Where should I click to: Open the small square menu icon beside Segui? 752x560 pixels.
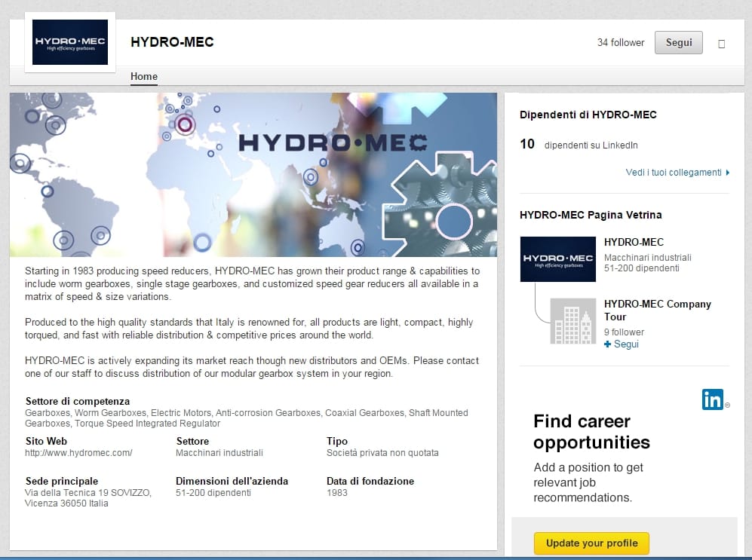[x=721, y=44]
